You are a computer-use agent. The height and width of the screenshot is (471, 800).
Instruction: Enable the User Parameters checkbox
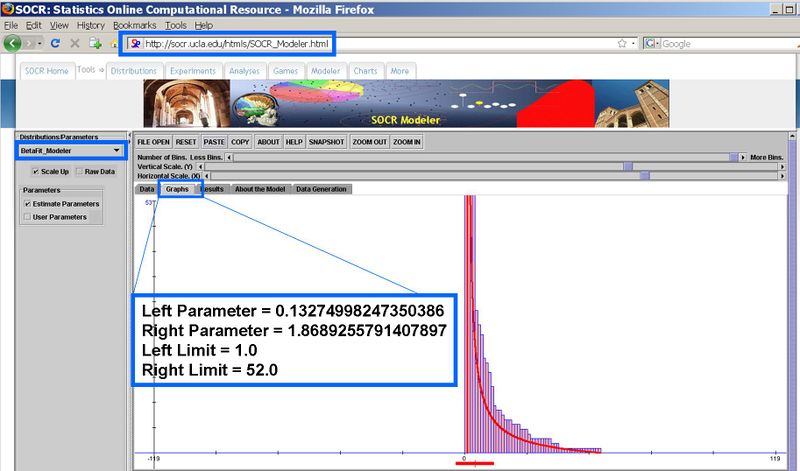point(28,217)
